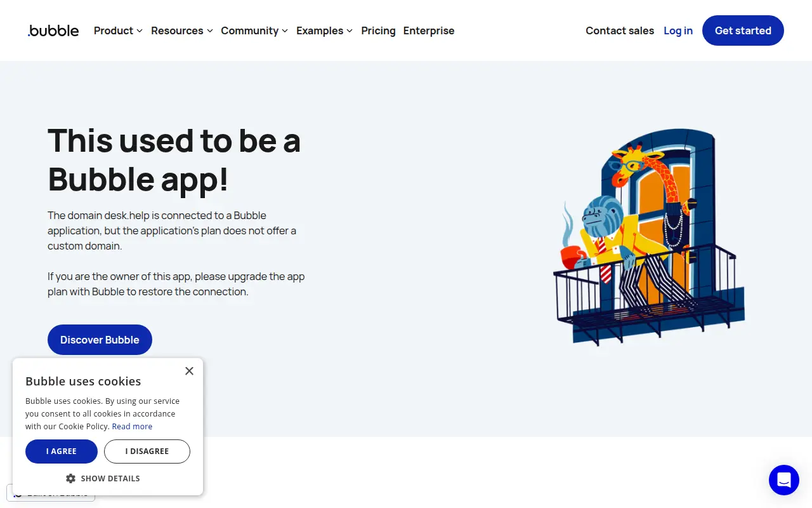
Task: Click the gear icon beside Show Details
Action: coord(70,478)
